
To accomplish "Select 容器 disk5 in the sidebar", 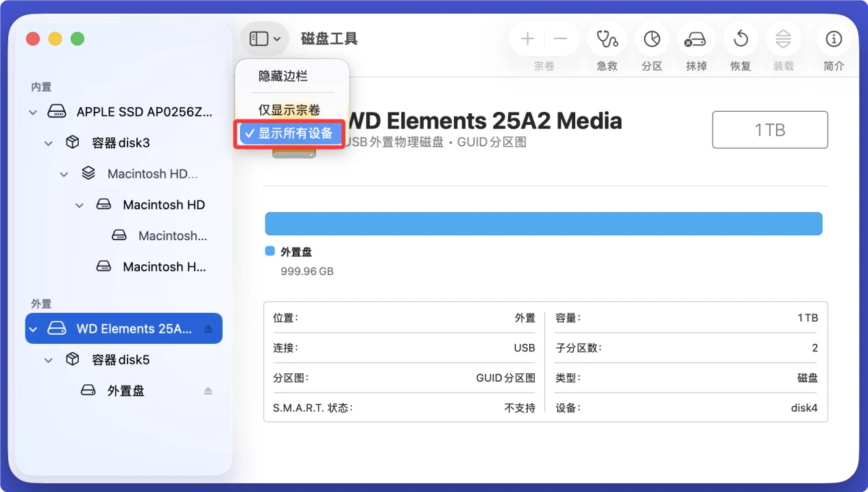I will coord(124,360).
